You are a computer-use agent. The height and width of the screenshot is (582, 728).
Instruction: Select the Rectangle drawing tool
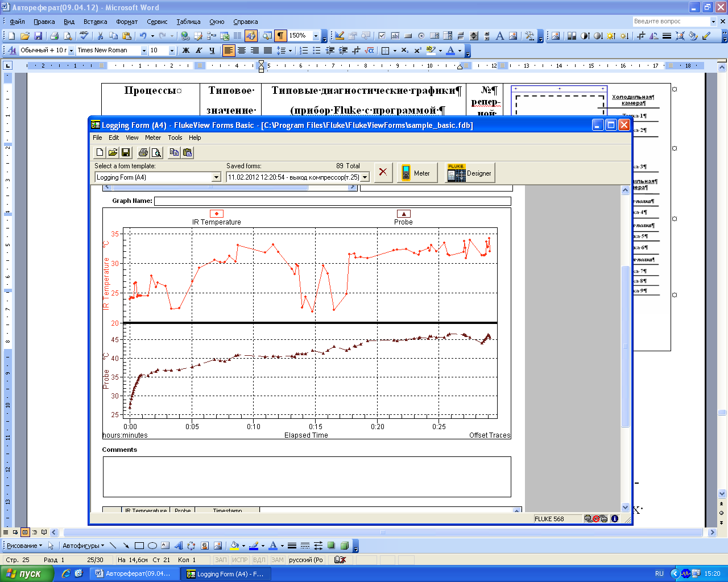point(139,546)
